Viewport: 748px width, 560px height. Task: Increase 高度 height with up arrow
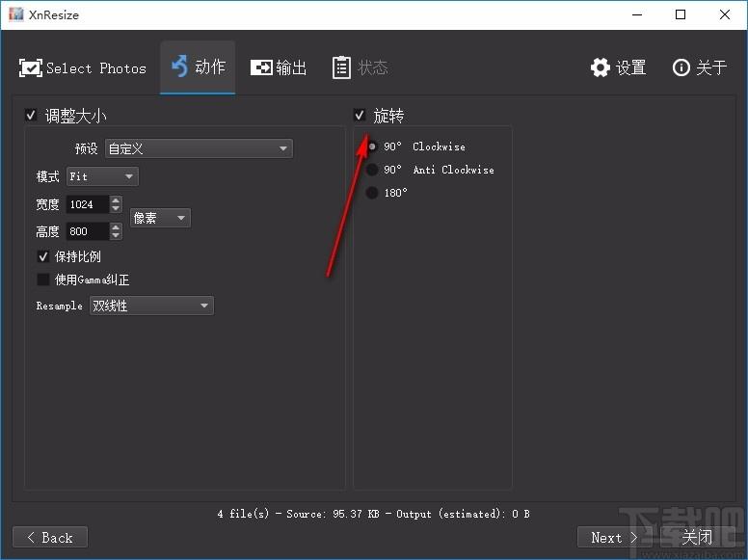click(116, 227)
